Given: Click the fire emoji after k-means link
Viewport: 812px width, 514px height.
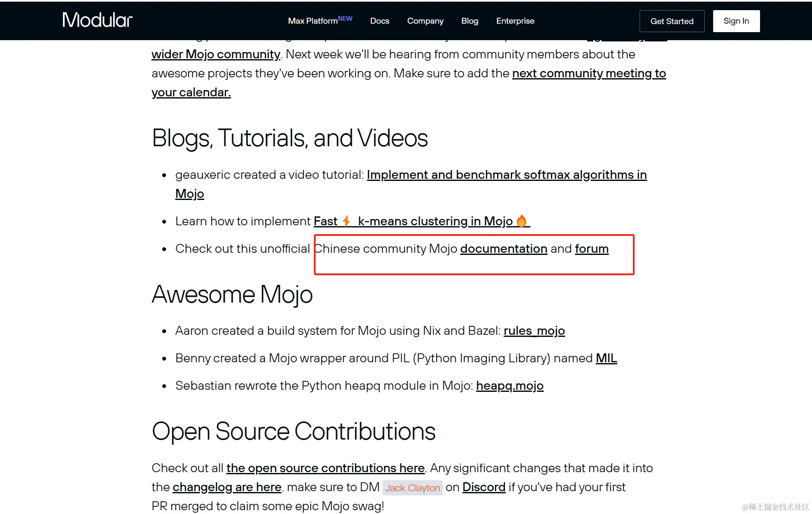Looking at the screenshot, I should (521, 221).
